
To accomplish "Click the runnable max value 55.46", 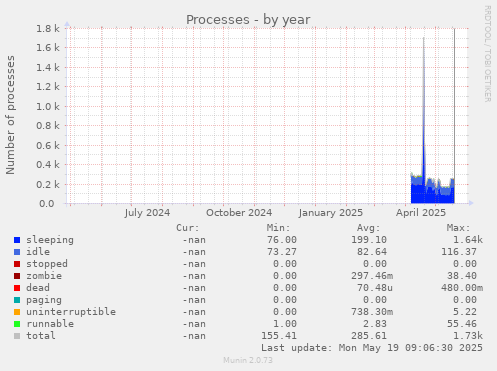I will click(462, 324).
